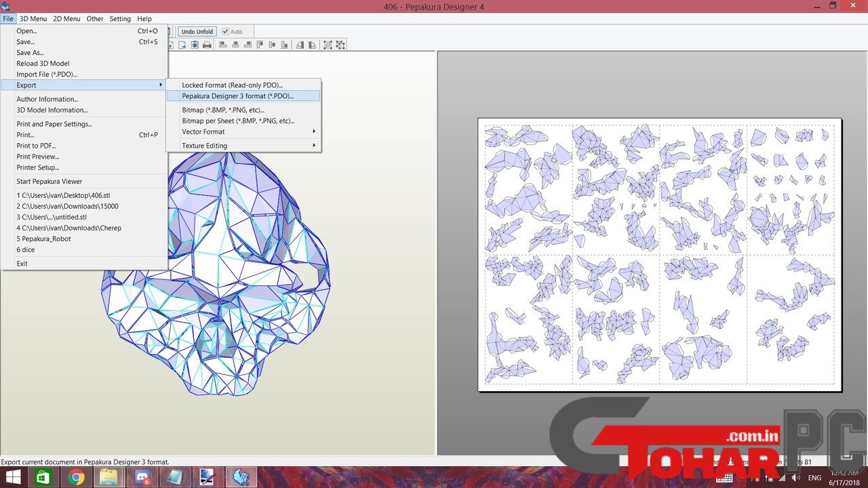The image size is (868, 488).
Task: Choose Print to PDF... entry
Action: coord(84,146)
